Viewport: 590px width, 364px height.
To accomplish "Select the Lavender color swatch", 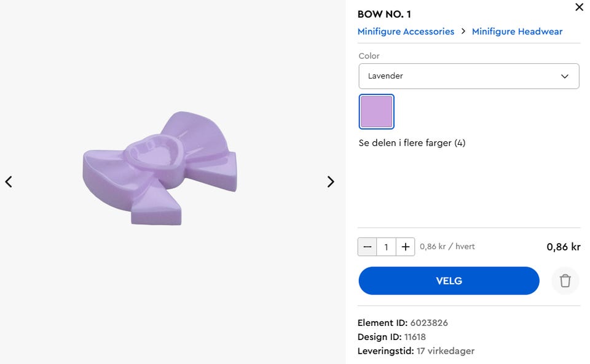I will pos(376,111).
